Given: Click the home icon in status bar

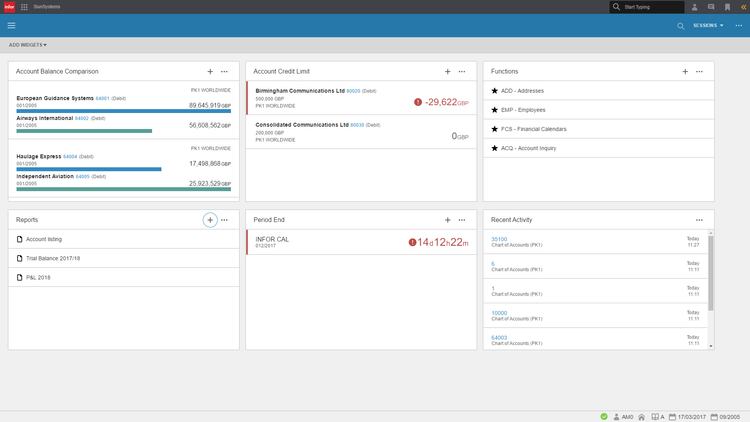Looking at the screenshot, I should (x=641, y=417).
